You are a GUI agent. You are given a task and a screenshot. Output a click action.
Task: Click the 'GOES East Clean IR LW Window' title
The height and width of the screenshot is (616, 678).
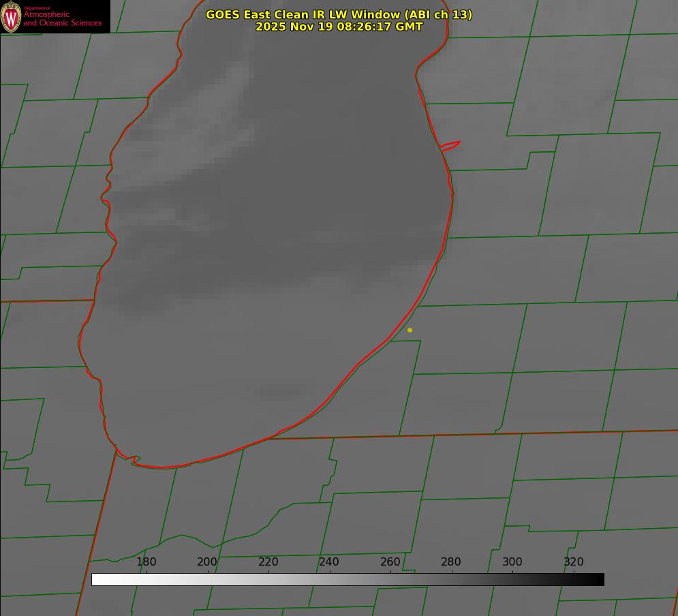(303, 14)
